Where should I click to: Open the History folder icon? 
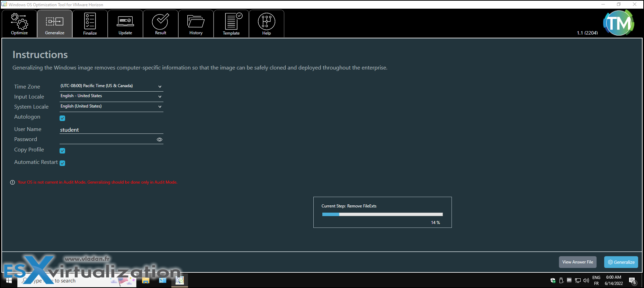click(196, 21)
